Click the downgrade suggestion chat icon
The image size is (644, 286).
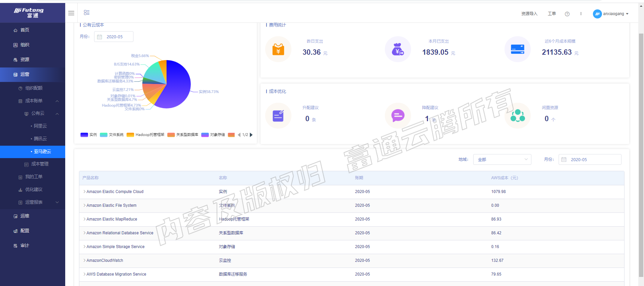click(398, 116)
